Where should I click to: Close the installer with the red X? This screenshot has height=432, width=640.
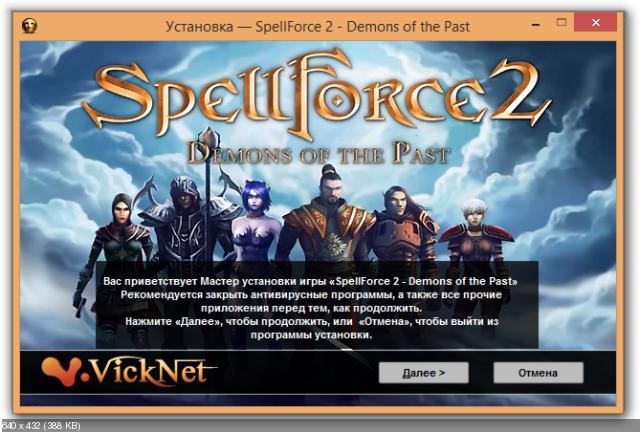(595, 22)
